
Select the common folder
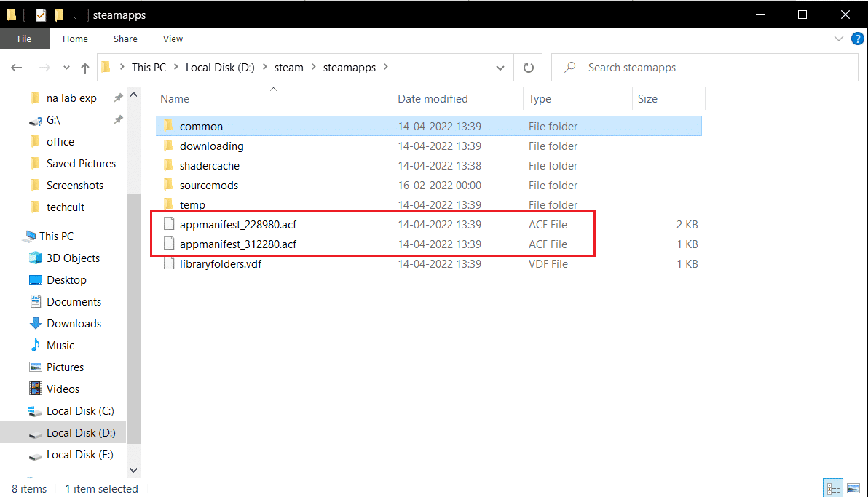428,126
